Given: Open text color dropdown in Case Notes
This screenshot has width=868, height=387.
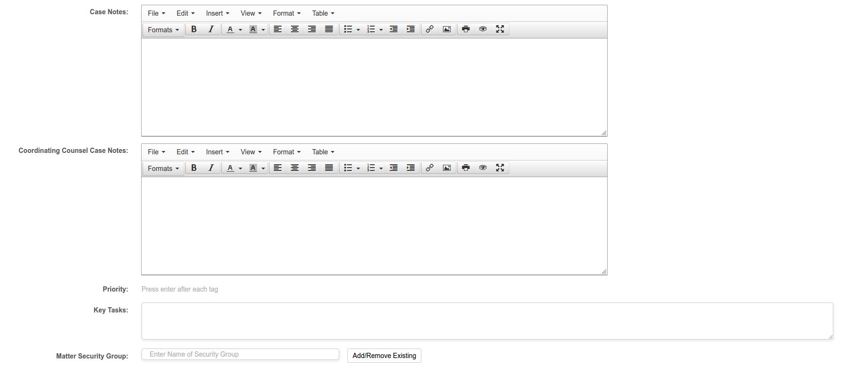Looking at the screenshot, I should click(x=240, y=29).
